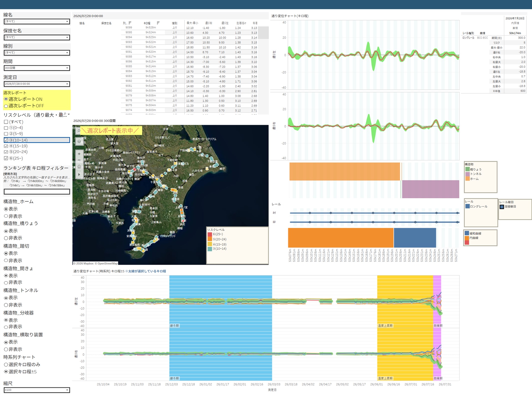Open the 縮尺 dropdown showing ±100
The width and height of the screenshot is (532, 395).
click(37, 390)
